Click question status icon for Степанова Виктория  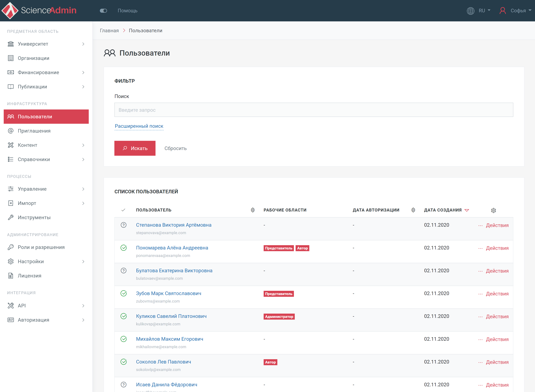click(123, 225)
